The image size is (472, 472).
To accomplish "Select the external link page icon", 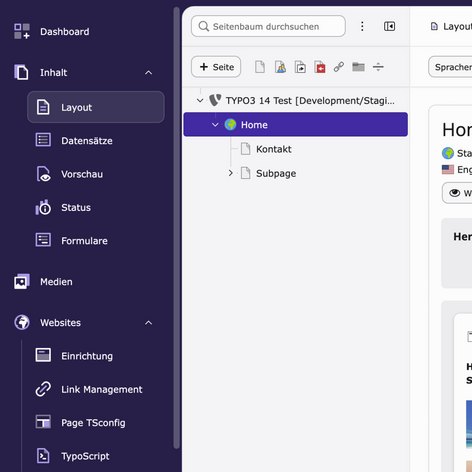I will point(339,67).
